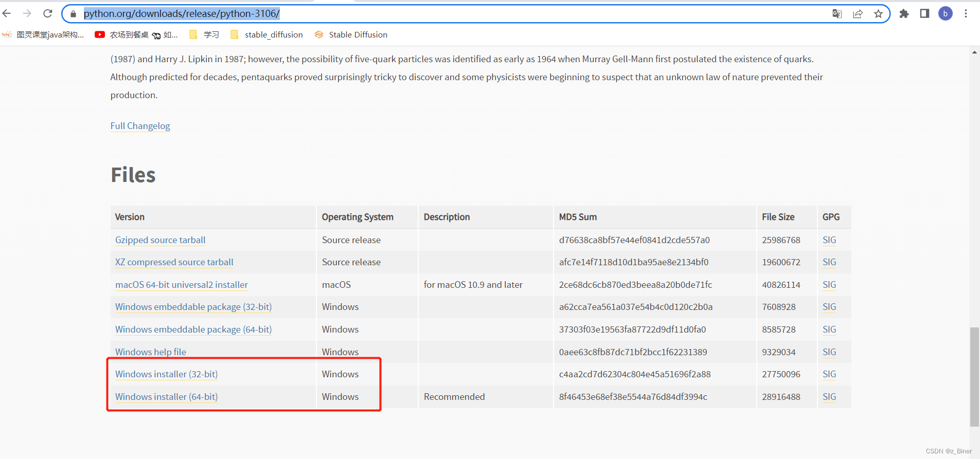Click the MD5 sum d76638ca8bf57e44ef0841d2cde557a0
Image resolution: width=980 pixels, height=459 pixels.
634,240
